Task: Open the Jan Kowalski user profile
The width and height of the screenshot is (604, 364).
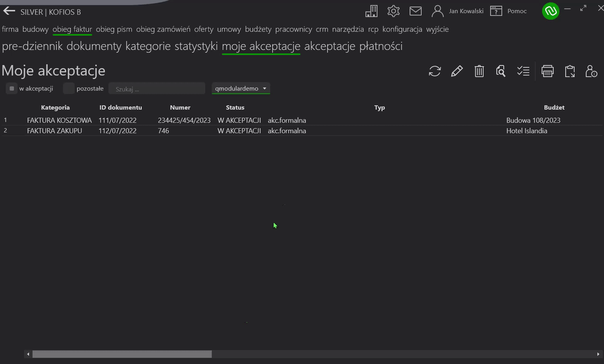Action: [x=438, y=11]
